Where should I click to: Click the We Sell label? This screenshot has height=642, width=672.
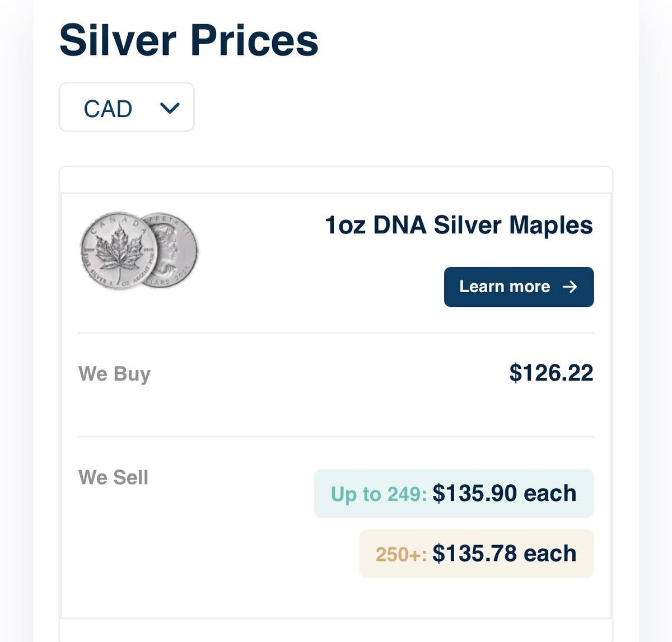point(113,477)
